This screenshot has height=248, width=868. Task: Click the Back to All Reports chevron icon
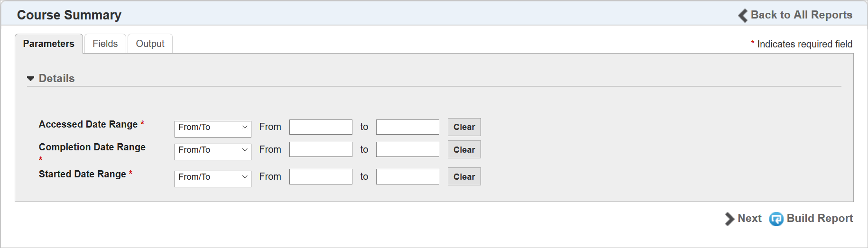point(743,16)
